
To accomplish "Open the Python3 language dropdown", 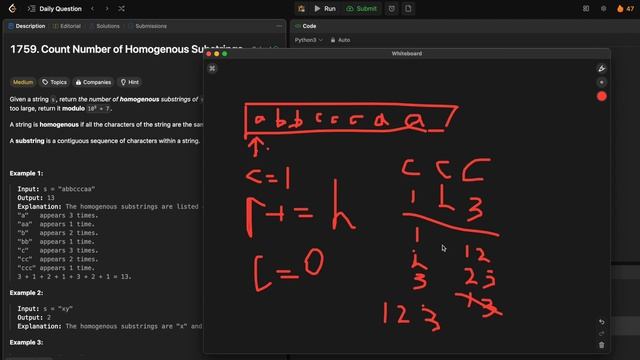I will click(x=309, y=40).
